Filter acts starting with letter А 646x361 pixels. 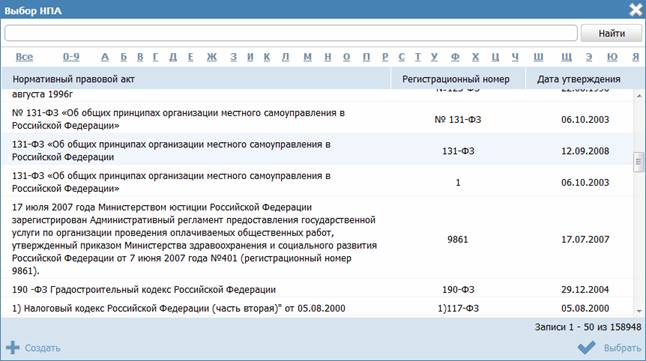(105, 57)
